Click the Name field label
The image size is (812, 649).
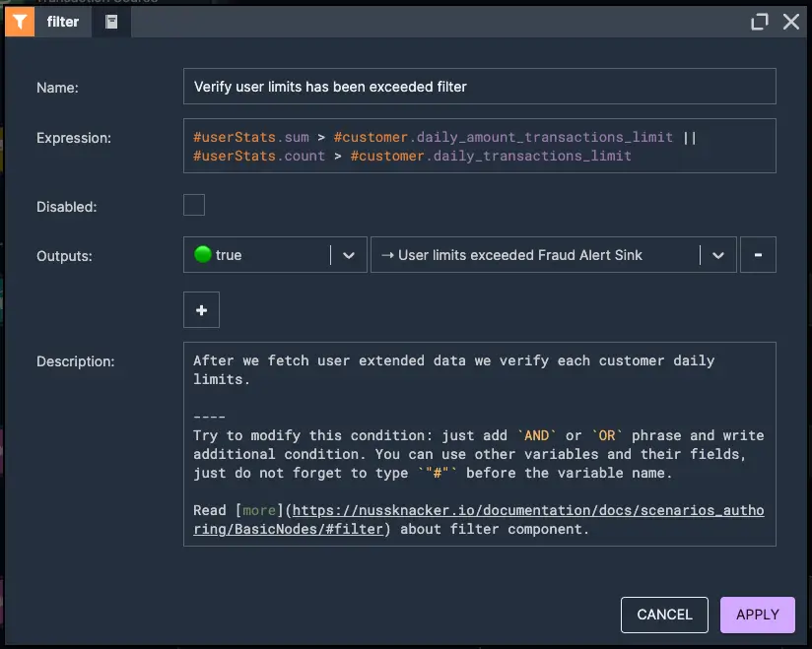[x=57, y=88]
